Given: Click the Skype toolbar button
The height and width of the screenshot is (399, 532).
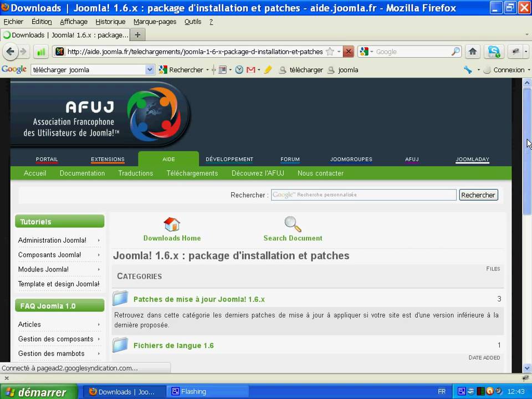Looking at the screenshot, I should click(494, 52).
